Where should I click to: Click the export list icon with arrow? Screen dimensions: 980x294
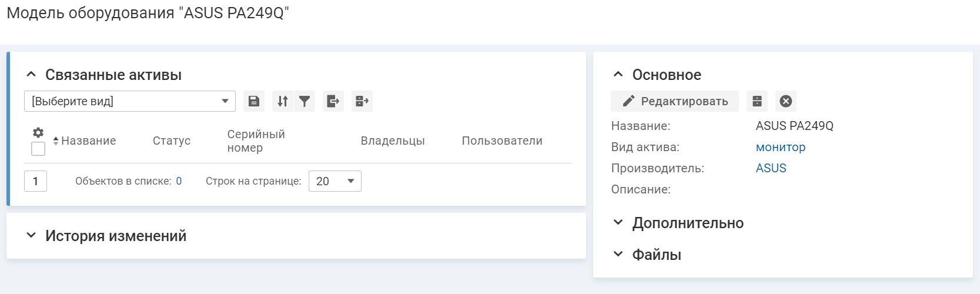(x=333, y=101)
